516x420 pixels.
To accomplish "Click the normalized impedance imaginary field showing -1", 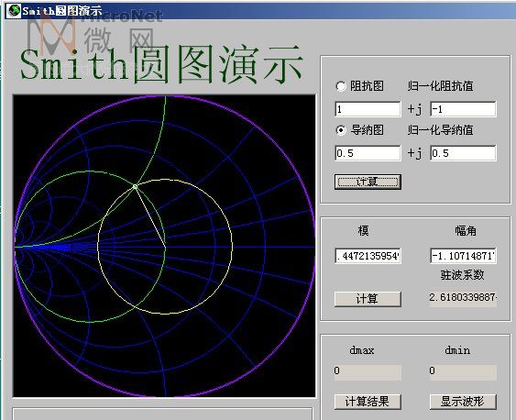I will pos(463,109).
